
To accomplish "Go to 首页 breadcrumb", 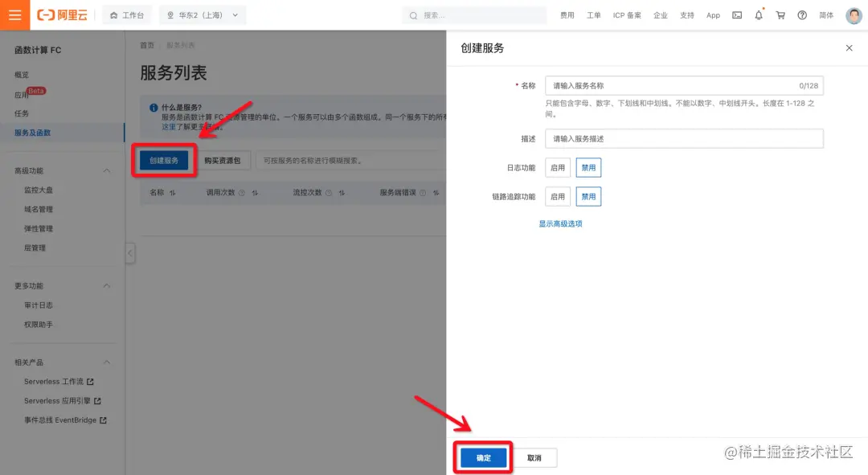I will coord(147,45).
